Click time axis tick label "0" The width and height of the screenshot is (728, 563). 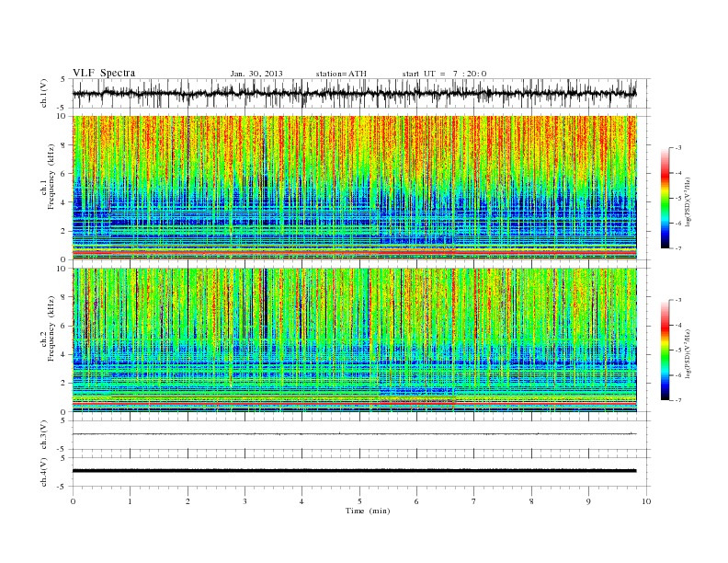(x=73, y=501)
